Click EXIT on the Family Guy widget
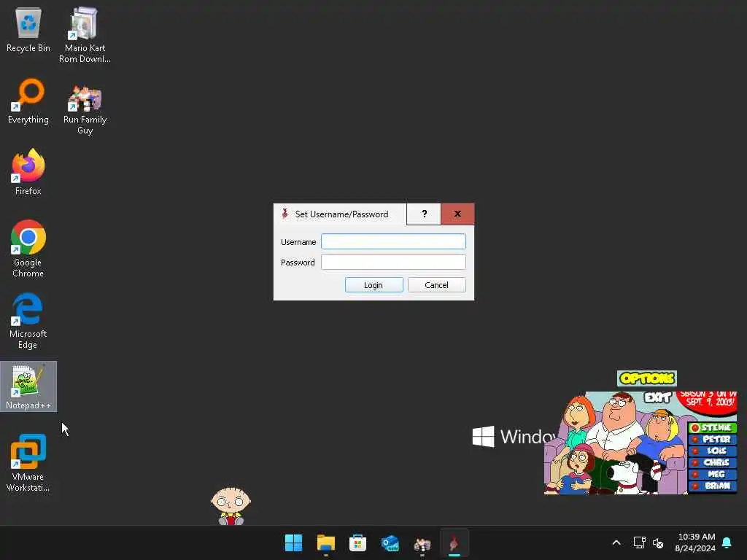 point(657,397)
